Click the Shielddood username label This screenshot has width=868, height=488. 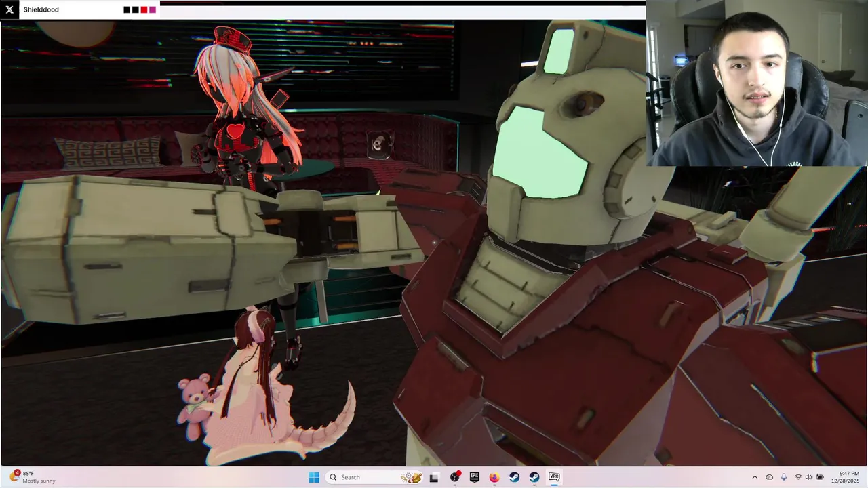pyautogui.click(x=41, y=9)
